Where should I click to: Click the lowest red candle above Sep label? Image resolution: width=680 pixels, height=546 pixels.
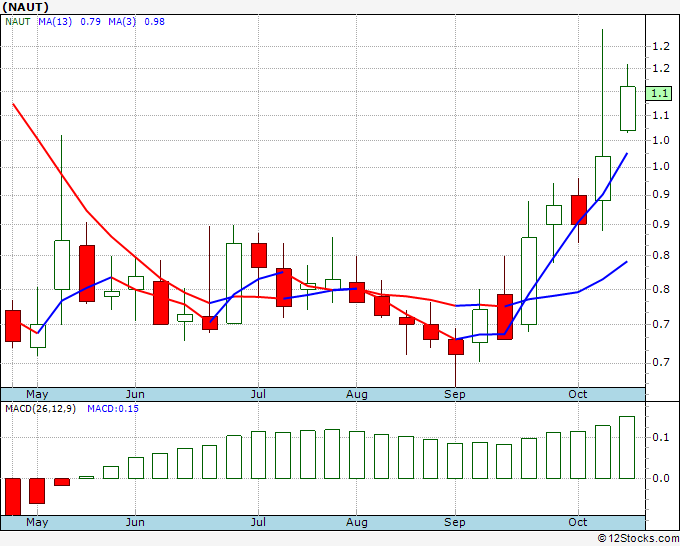pyautogui.click(x=456, y=347)
